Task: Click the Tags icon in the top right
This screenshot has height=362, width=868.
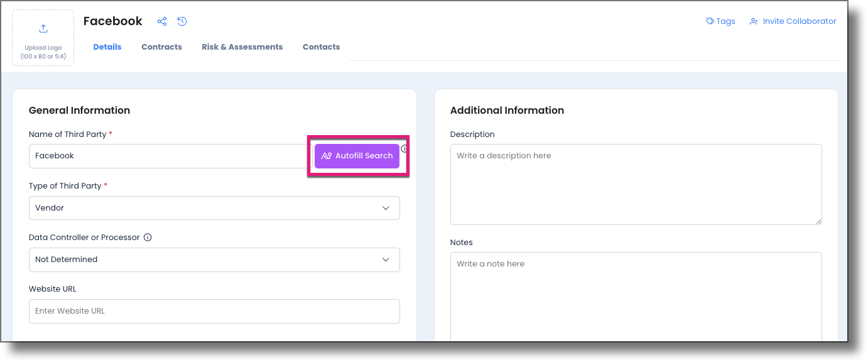Action: [710, 21]
